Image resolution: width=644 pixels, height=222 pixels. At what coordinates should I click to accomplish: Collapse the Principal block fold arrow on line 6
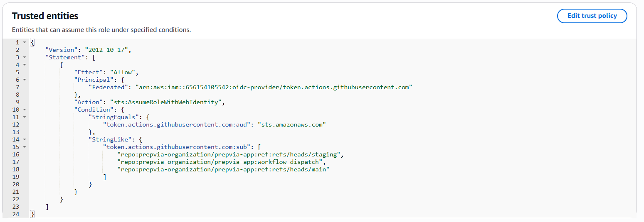[25, 80]
